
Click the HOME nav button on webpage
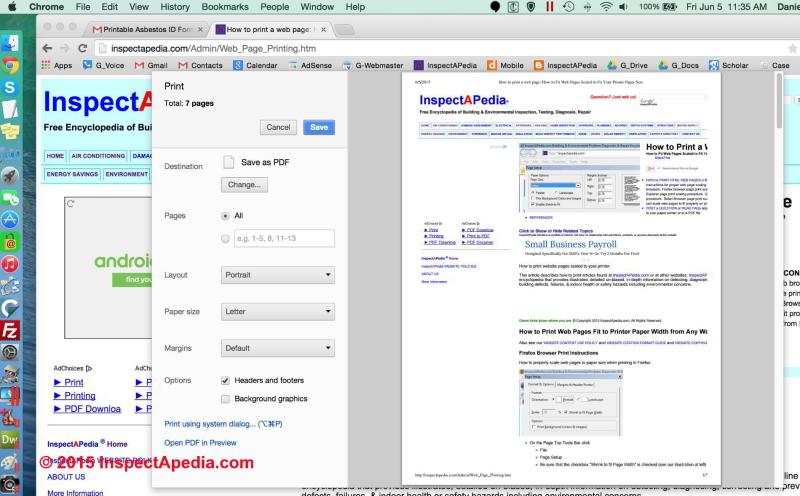(x=55, y=156)
